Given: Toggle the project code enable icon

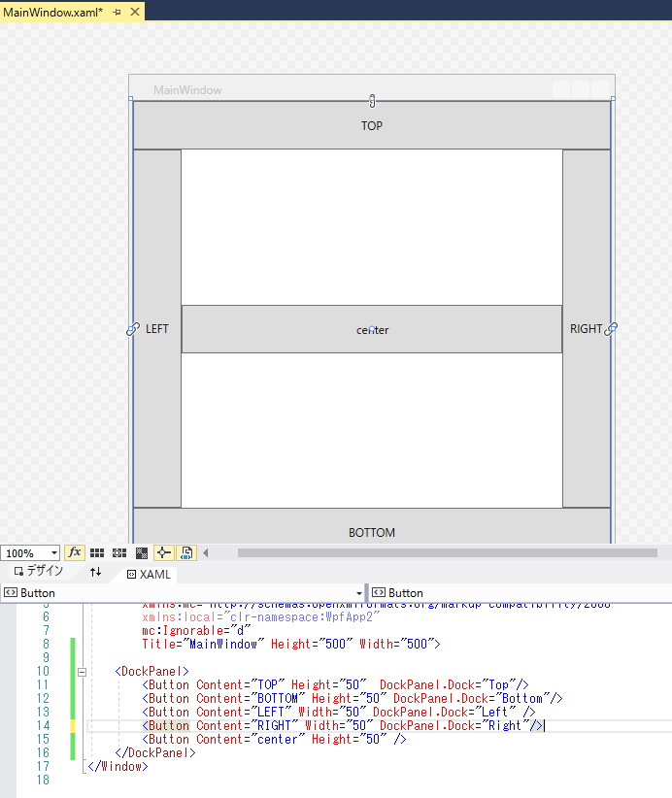Looking at the screenshot, I should (x=186, y=552).
